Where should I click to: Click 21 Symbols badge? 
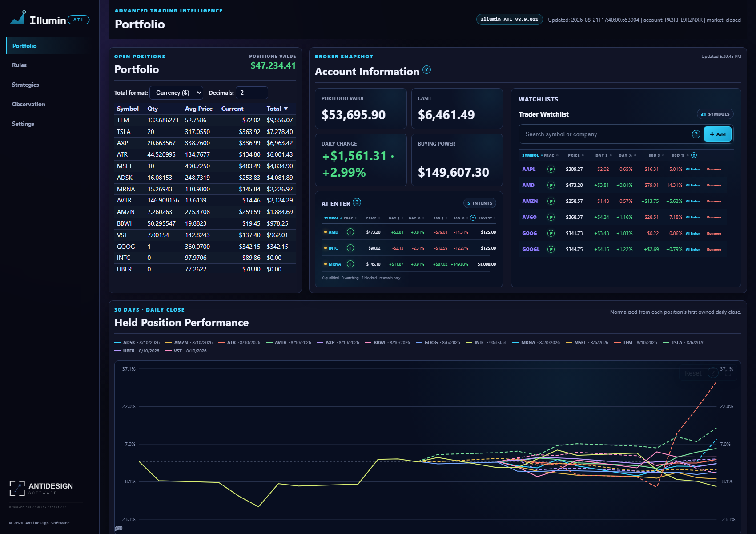click(715, 114)
